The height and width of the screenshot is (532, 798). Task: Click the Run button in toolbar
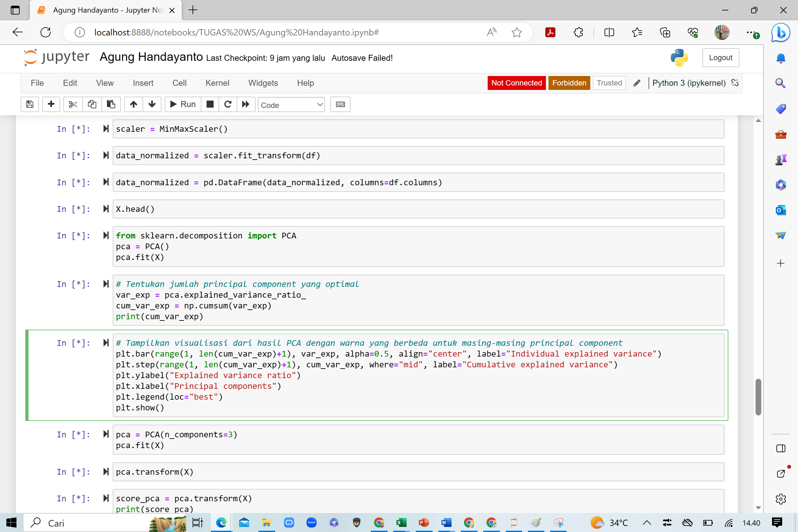(x=183, y=104)
